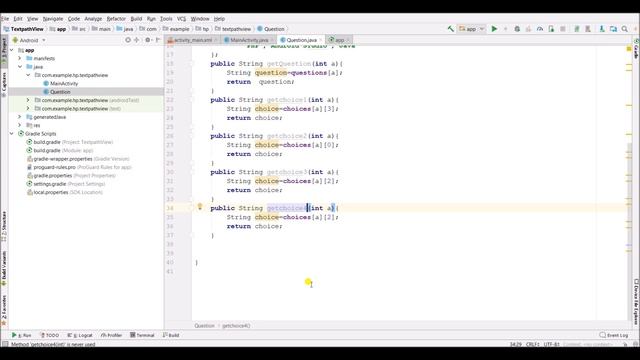Open the TODO tool window
Screen dimensions: 640x360
pyautogui.click(x=50, y=335)
